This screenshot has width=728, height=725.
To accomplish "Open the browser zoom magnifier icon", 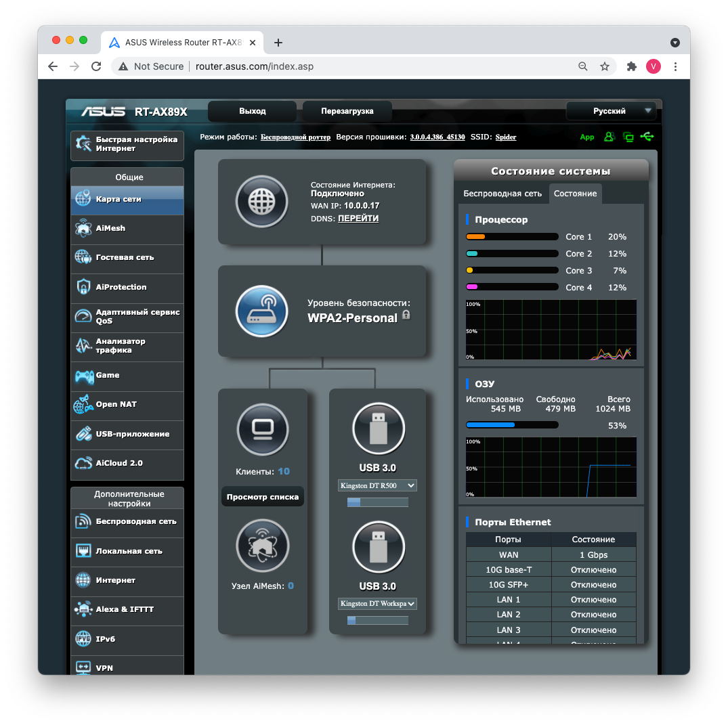I will tap(582, 66).
